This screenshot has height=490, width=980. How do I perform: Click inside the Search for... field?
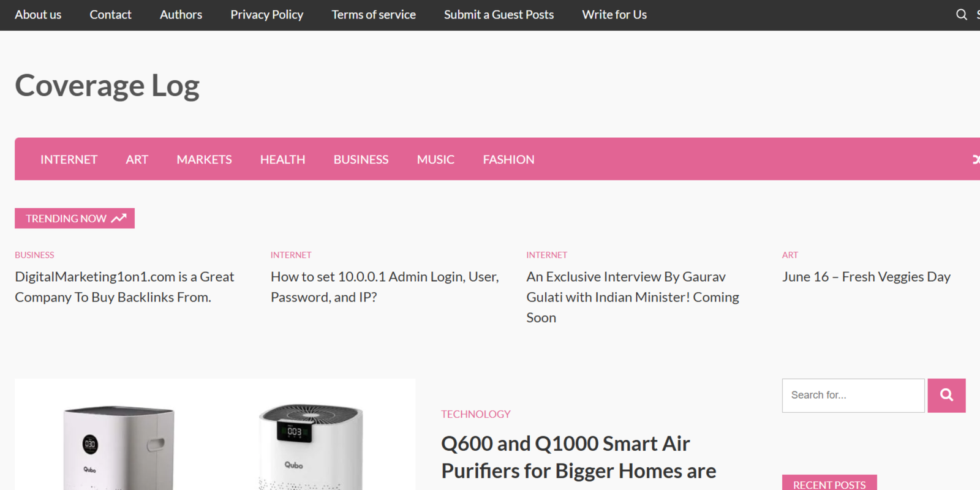[x=853, y=395]
